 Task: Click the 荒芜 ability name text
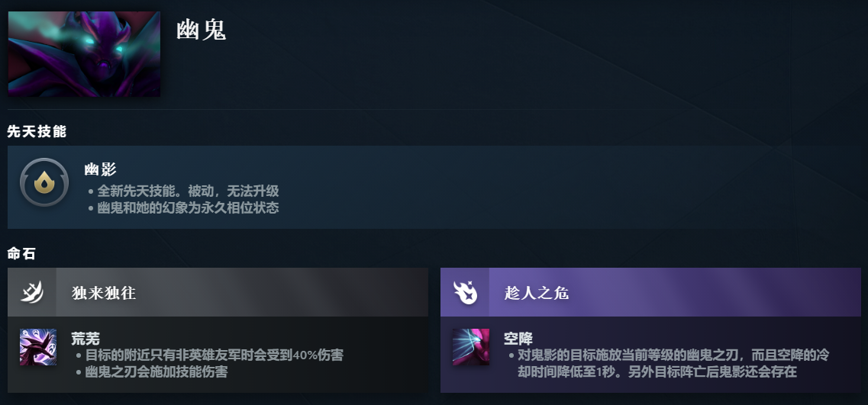86,338
